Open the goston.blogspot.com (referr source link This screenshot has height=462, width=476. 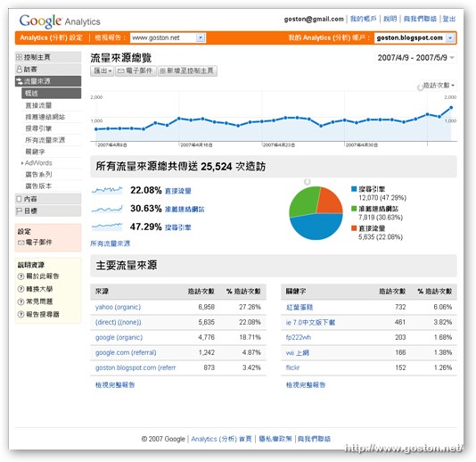click(135, 367)
